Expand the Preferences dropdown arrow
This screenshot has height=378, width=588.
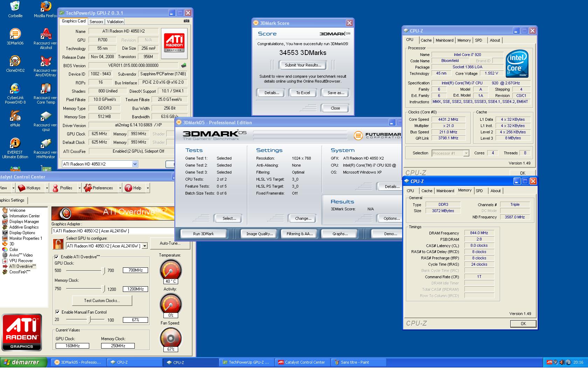tap(120, 188)
